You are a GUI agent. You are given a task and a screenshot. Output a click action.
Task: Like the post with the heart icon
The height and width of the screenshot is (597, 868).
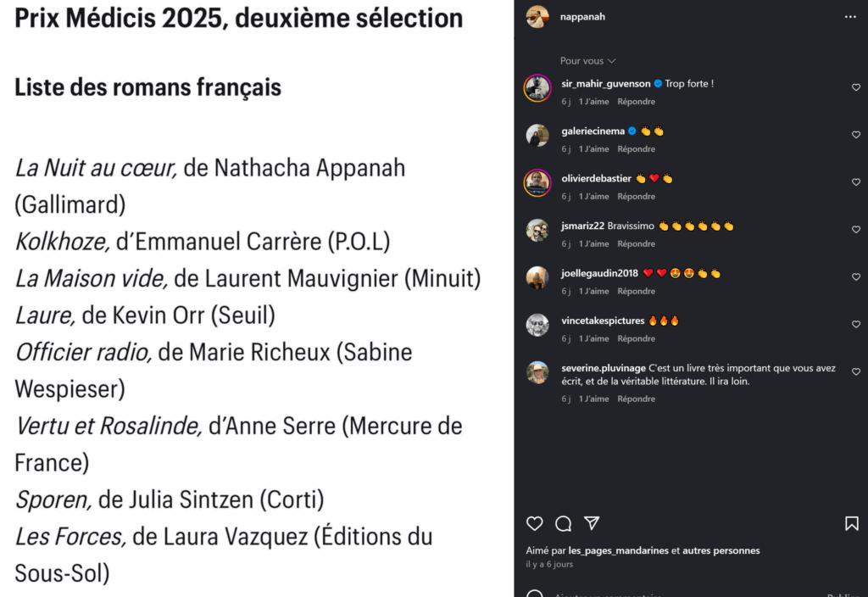coord(534,523)
